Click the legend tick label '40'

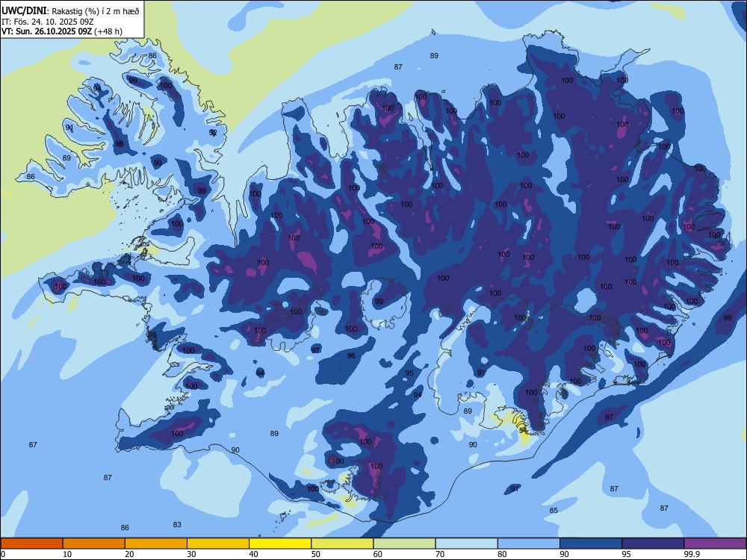tap(253, 554)
